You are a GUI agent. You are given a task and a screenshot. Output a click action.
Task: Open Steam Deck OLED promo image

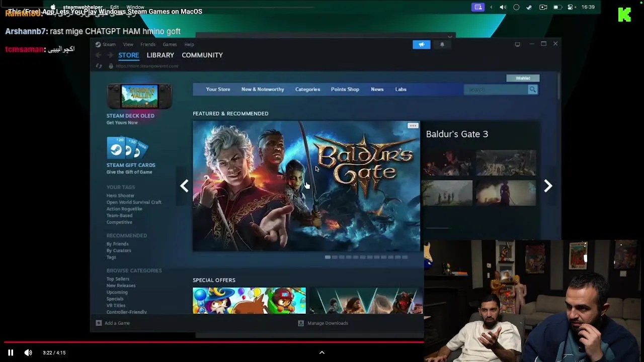tap(139, 96)
